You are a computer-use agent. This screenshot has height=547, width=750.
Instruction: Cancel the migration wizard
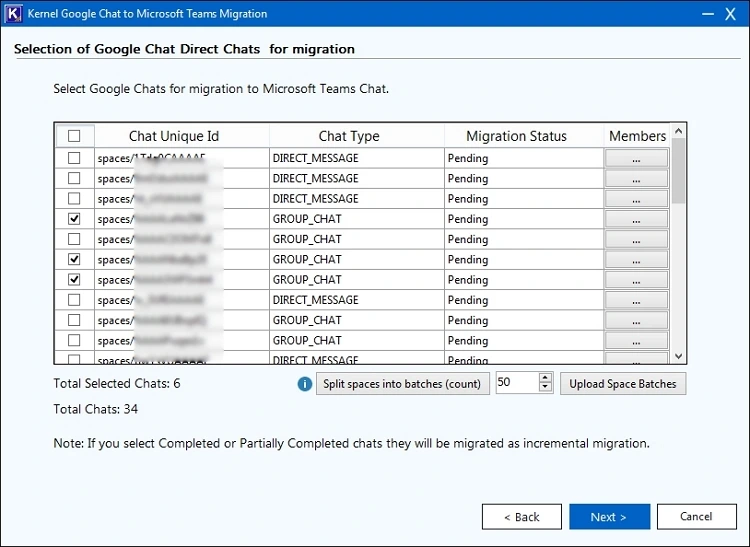pos(696,516)
